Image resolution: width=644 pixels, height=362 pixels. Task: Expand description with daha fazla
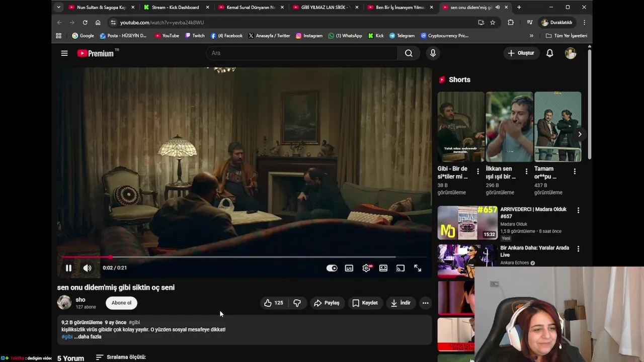tap(88, 337)
